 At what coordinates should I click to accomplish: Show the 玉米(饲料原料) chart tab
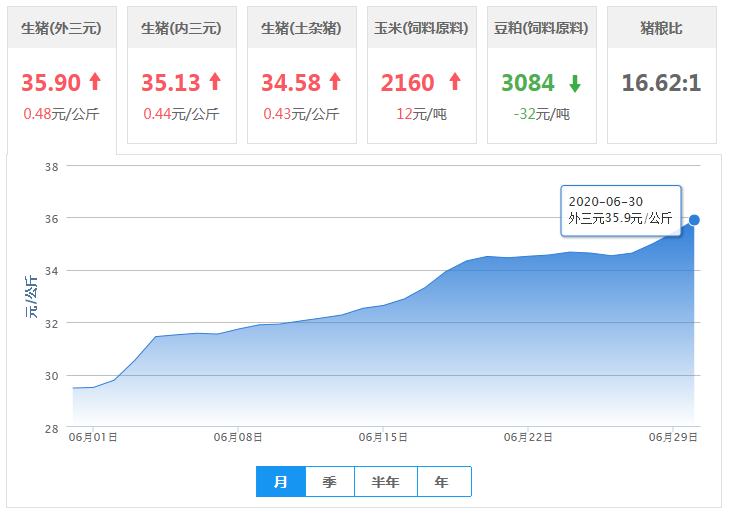(x=421, y=29)
